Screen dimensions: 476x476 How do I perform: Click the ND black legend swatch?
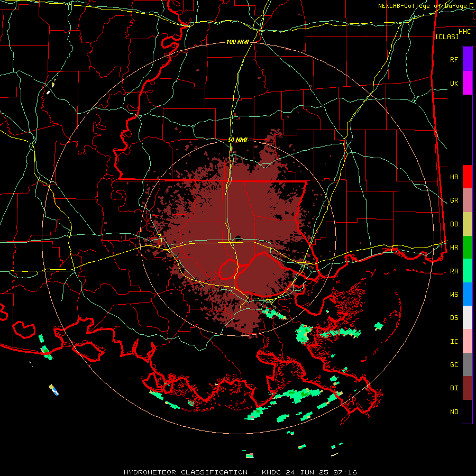point(467,411)
